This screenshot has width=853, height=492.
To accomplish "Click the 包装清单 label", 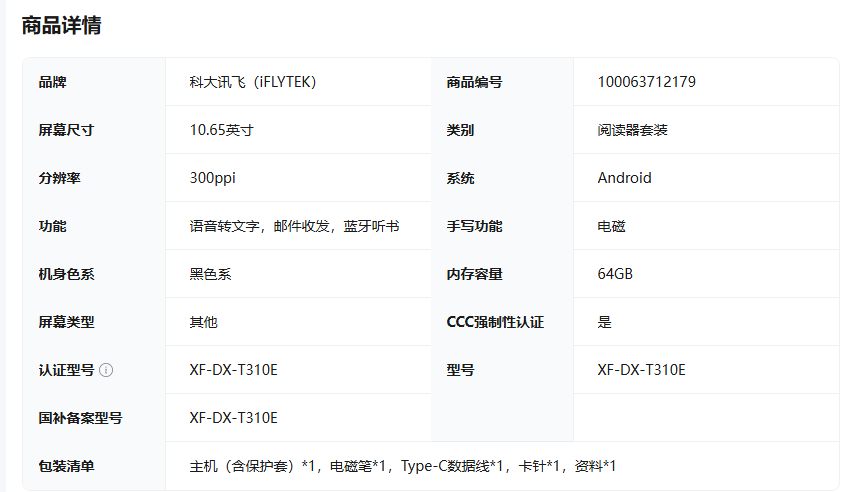I will 66,466.
